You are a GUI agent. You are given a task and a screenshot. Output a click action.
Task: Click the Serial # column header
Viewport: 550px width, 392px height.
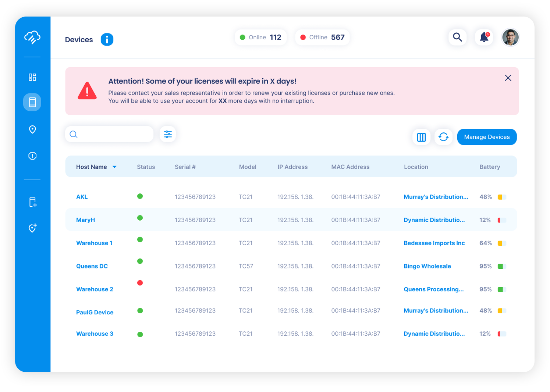185,167
